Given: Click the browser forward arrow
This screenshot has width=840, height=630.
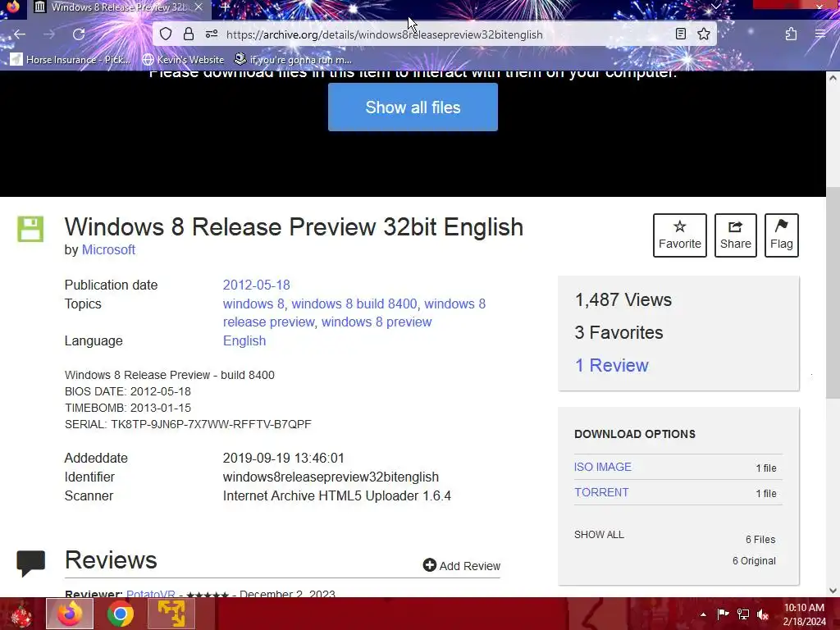Looking at the screenshot, I should 49,34.
